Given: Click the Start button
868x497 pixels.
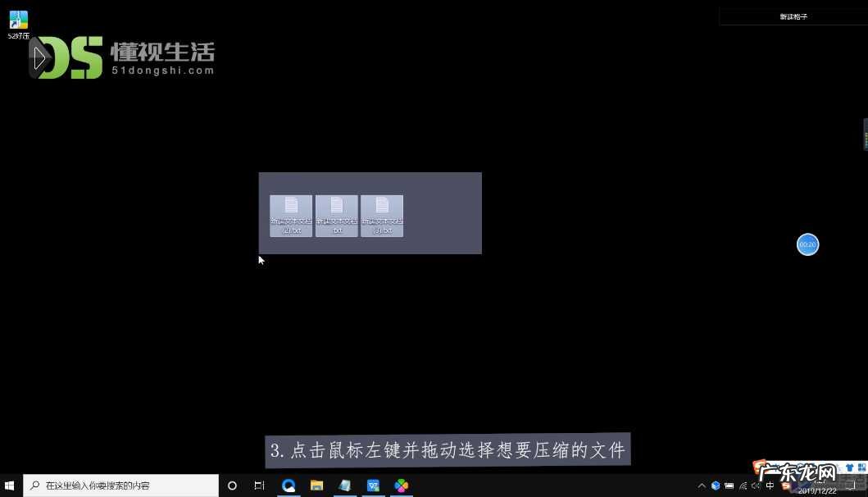Looking at the screenshot, I should pyautogui.click(x=9, y=485).
